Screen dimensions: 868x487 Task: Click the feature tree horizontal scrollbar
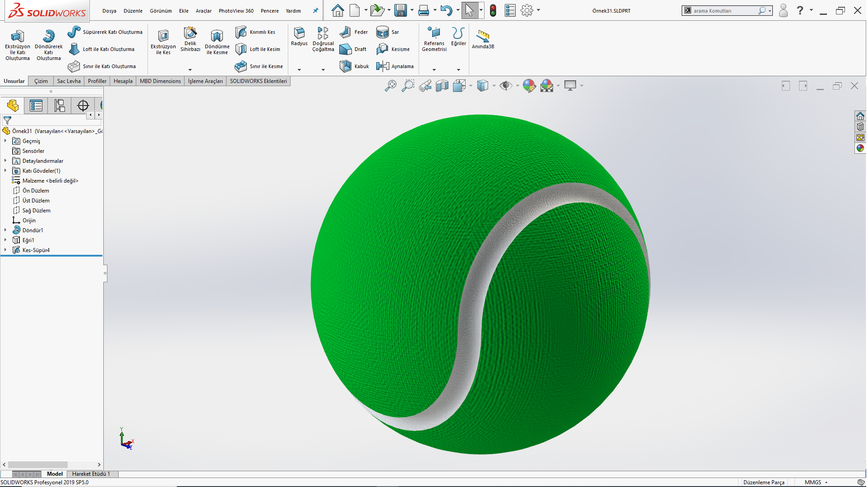[38, 464]
